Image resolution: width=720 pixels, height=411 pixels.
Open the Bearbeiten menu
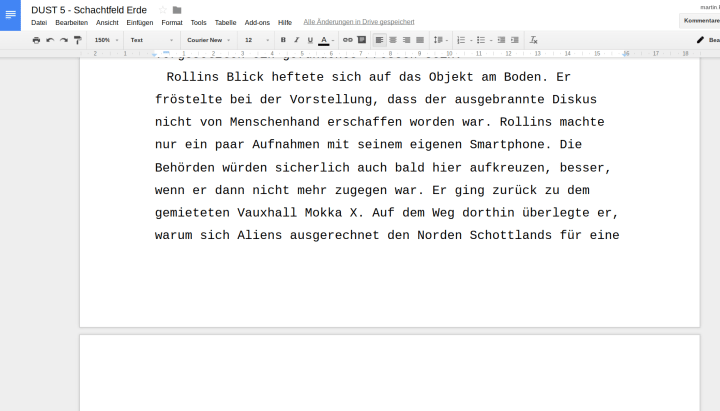pos(71,23)
